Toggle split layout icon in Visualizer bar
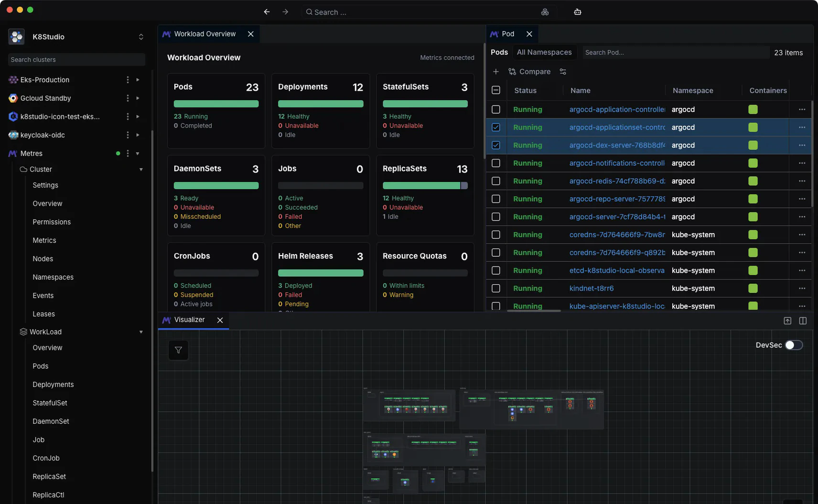The image size is (818, 504). [x=803, y=321]
